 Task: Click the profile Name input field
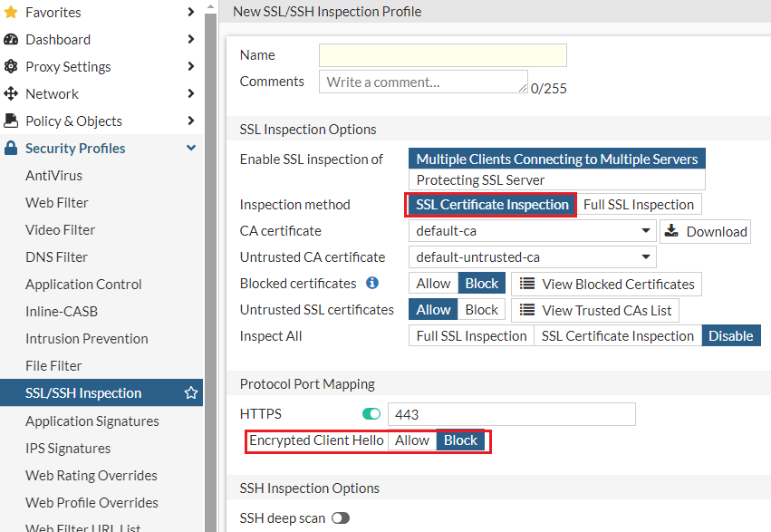(x=442, y=55)
